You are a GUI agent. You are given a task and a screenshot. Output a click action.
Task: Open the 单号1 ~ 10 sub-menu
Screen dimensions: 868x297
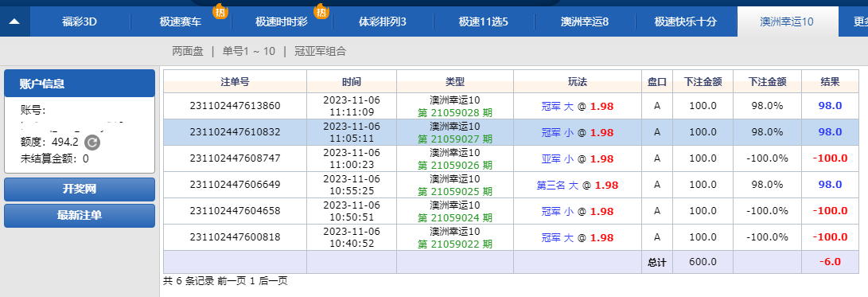click(248, 52)
